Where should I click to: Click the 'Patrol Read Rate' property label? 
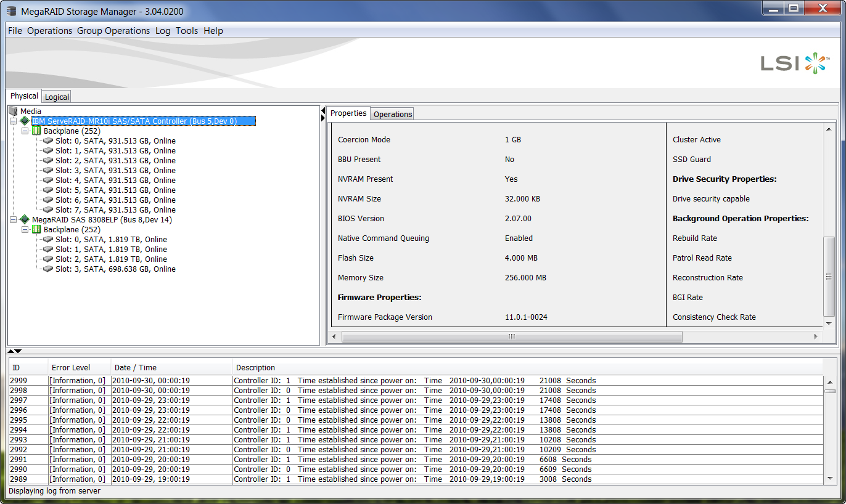[x=702, y=258]
